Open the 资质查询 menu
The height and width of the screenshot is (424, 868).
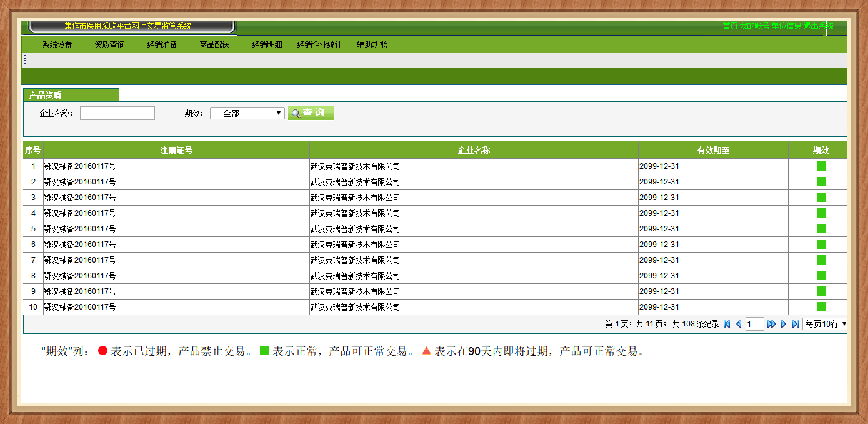(109, 44)
